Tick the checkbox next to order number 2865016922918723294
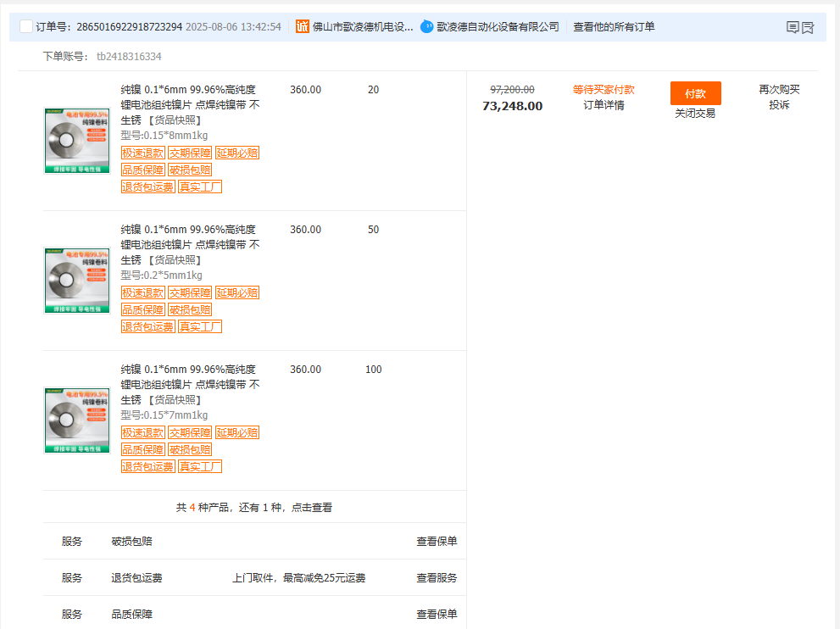This screenshot has width=840, height=629. (x=25, y=26)
